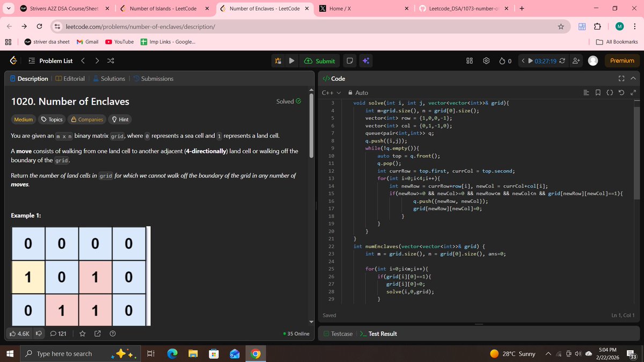Viewport: 644px width, 362px height.
Task: Share the problem link icon
Action: click(98, 334)
